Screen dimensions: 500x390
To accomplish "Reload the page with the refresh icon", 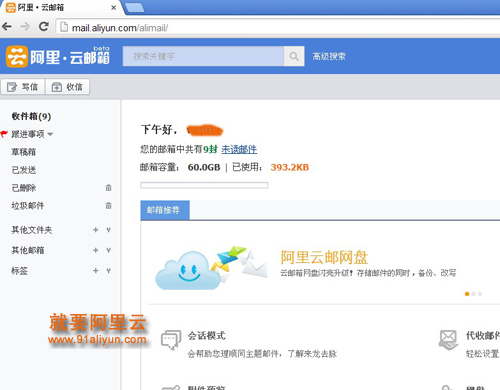I will [x=44, y=26].
